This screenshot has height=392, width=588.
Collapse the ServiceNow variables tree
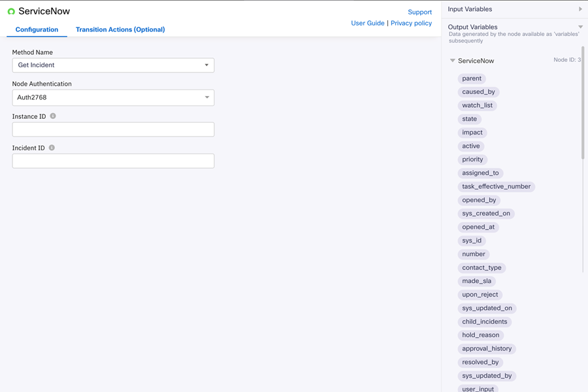pos(453,60)
